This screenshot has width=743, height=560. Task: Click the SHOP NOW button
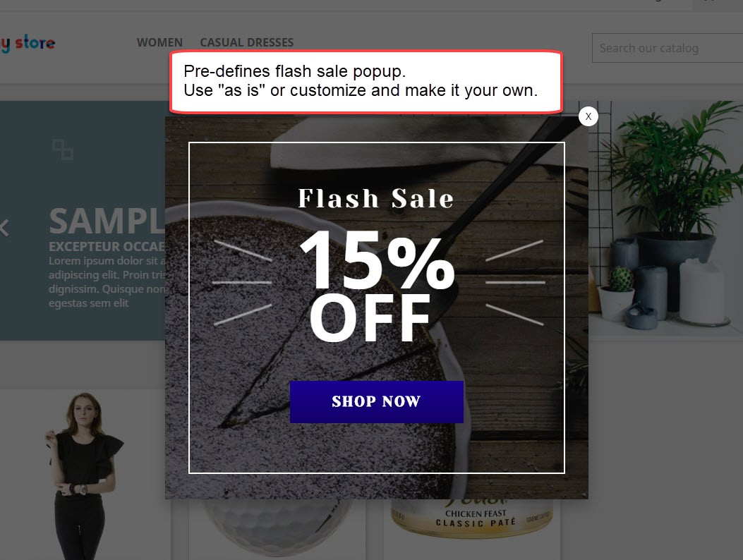click(x=377, y=402)
